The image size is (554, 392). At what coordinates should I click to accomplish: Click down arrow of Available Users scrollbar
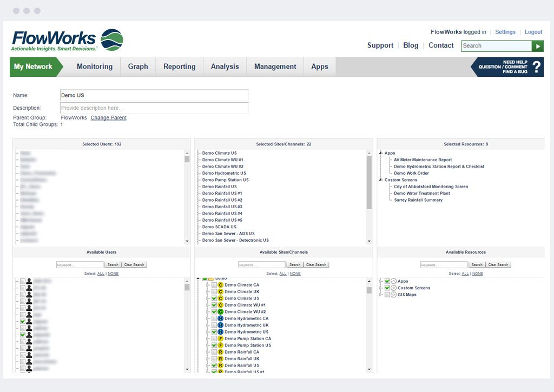187,369
